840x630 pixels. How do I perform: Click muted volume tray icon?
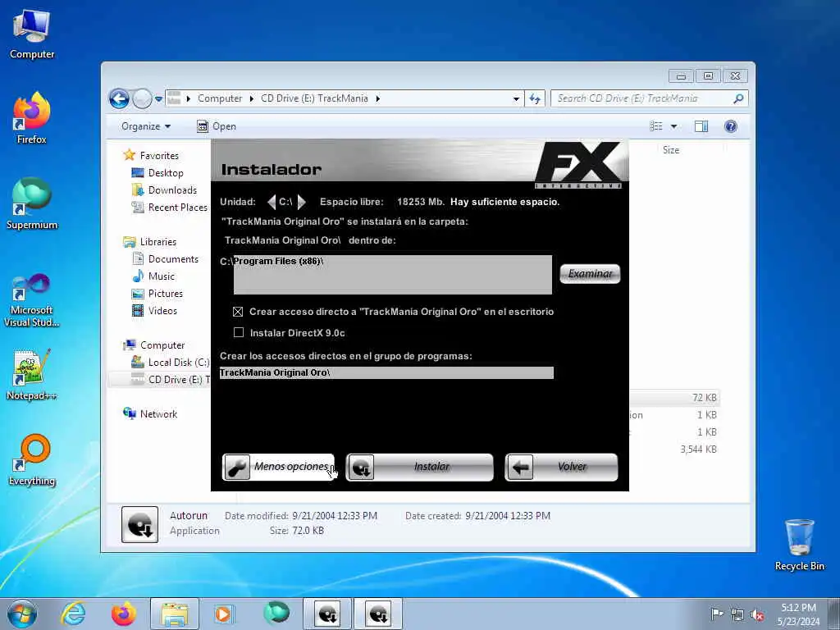pos(757,615)
